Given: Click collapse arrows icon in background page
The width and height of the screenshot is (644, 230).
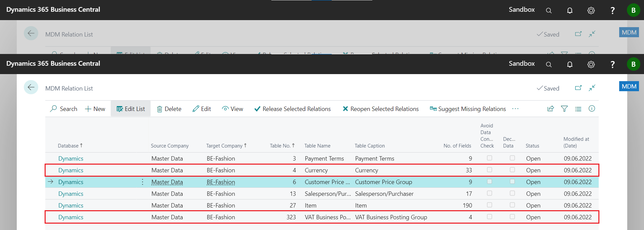Looking at the screenshot, I should click(592, 34).
